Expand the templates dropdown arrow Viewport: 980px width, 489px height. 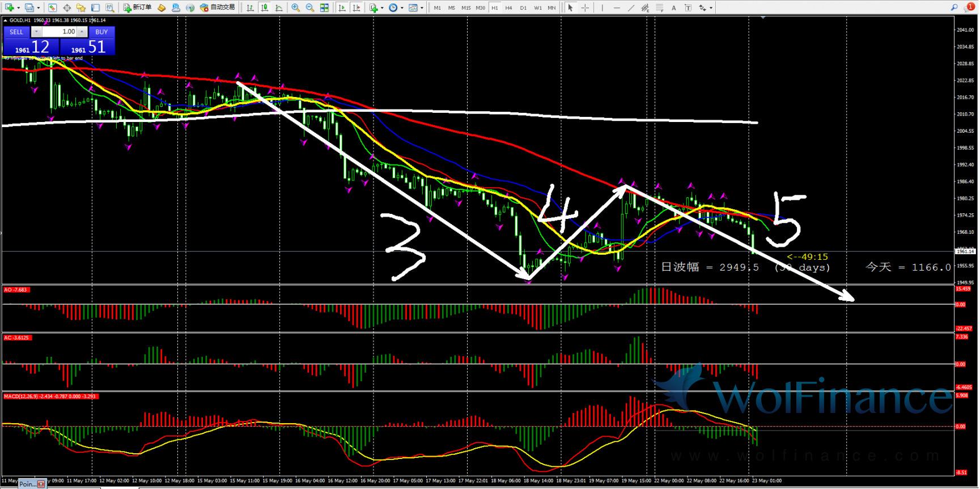[x=422, y=8]
